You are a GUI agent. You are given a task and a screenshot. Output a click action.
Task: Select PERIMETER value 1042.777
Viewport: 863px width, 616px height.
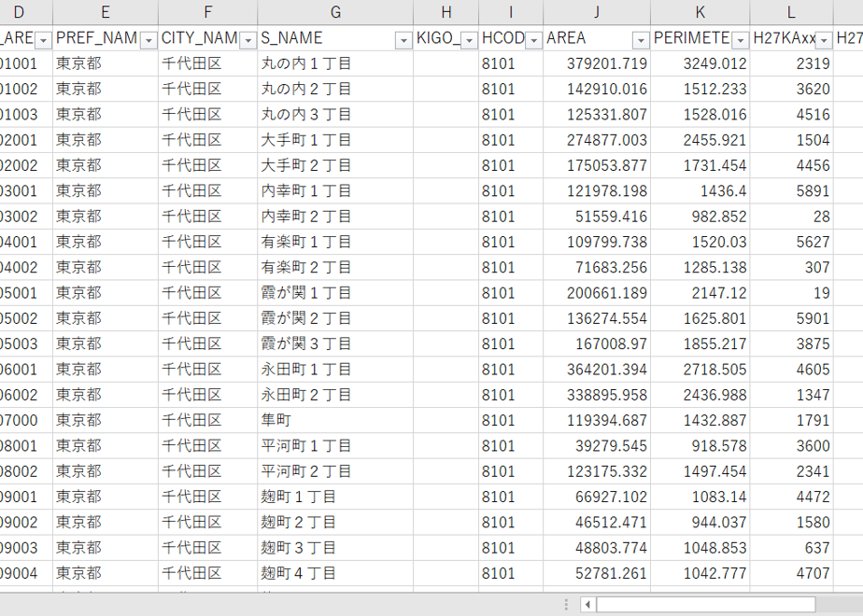point(700,573)
